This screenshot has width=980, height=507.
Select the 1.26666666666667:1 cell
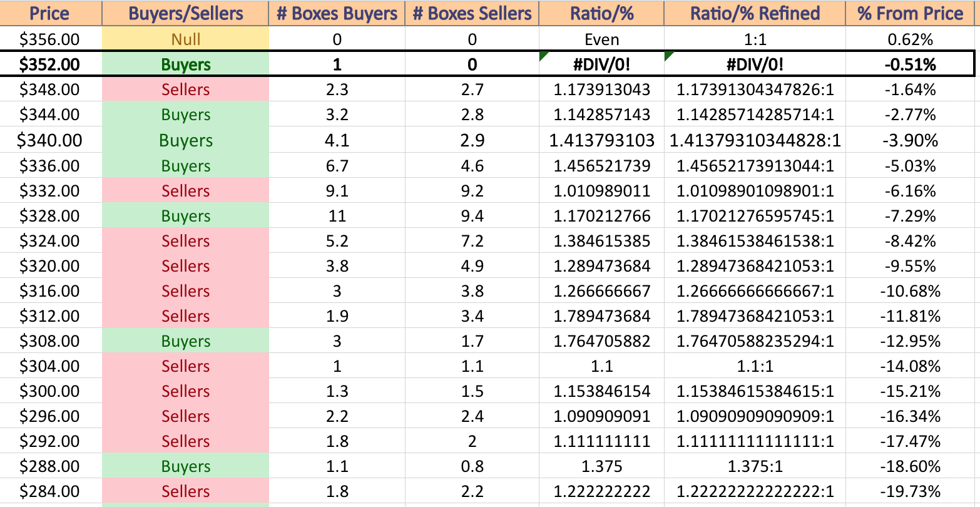[755, 291]
